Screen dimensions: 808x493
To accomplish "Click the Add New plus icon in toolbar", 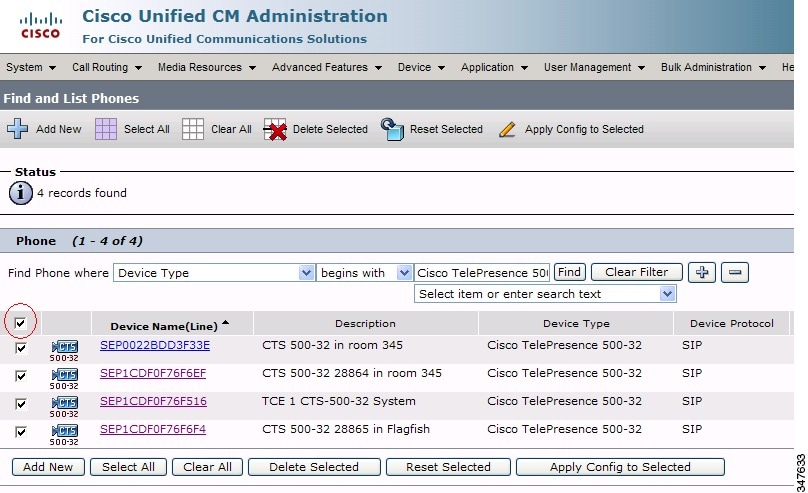I will point(18,129).
